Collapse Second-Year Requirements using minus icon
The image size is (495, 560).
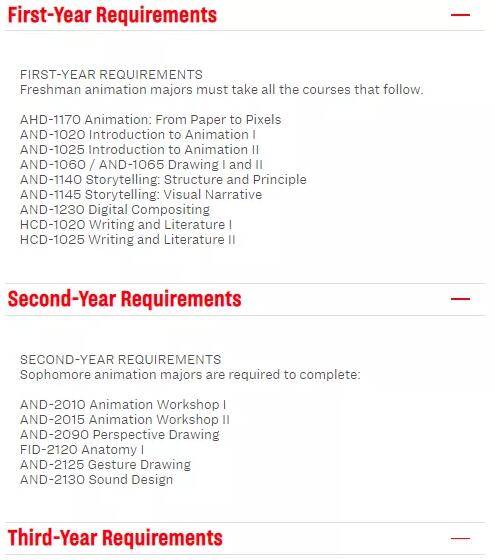tap(460, 299)
